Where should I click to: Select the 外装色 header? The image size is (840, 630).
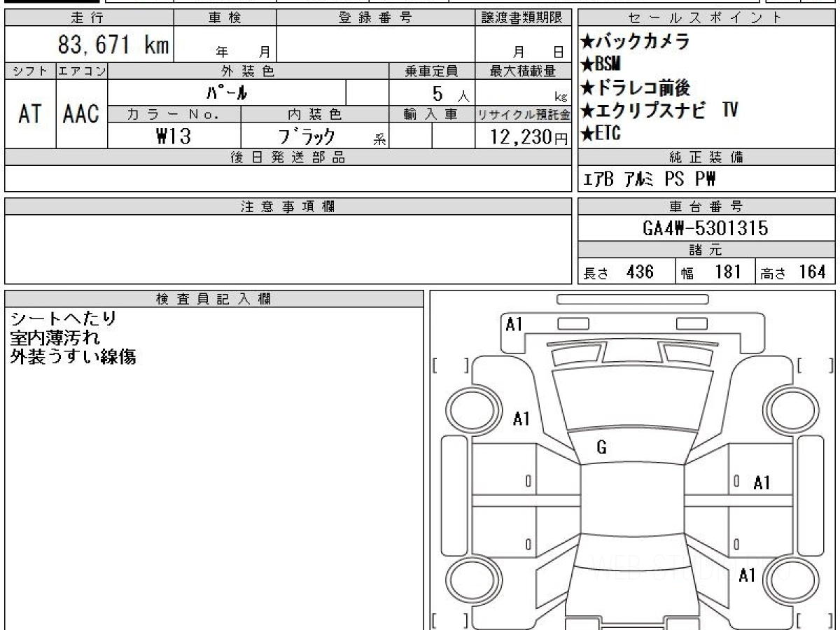click(x=248, y=71)
